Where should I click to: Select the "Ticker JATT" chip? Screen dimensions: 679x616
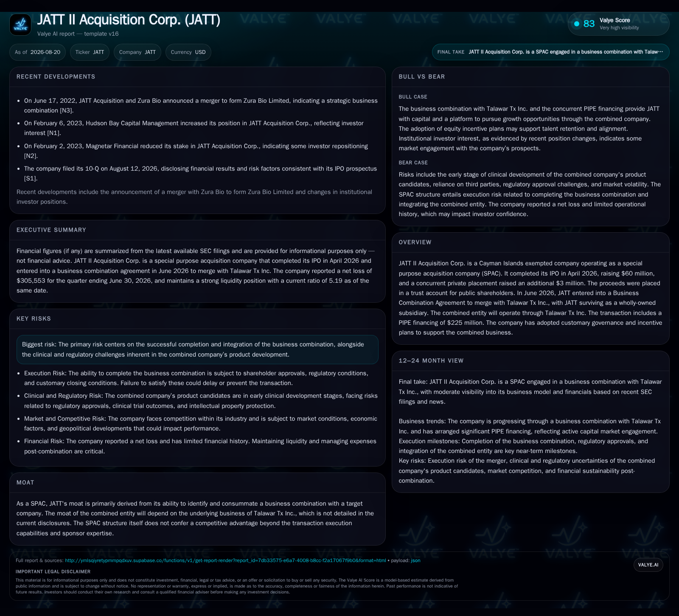click(90, 52)
